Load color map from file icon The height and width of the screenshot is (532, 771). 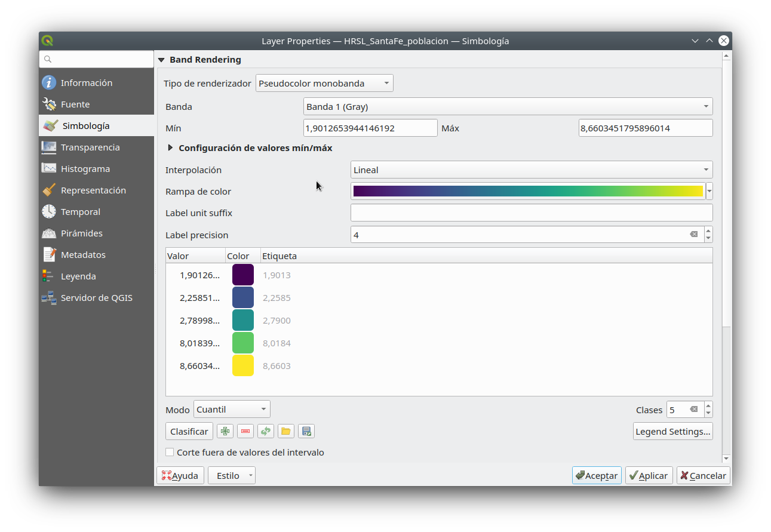[286, 431]
